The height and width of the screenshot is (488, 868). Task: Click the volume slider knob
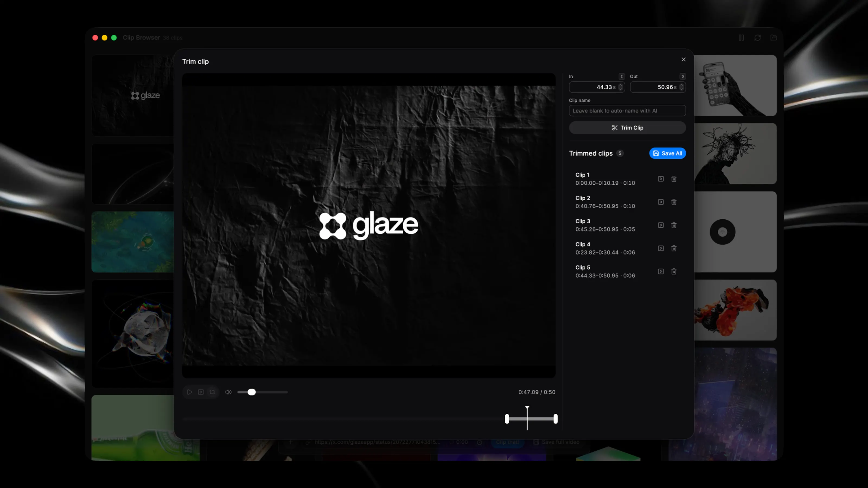click(251, 392)
